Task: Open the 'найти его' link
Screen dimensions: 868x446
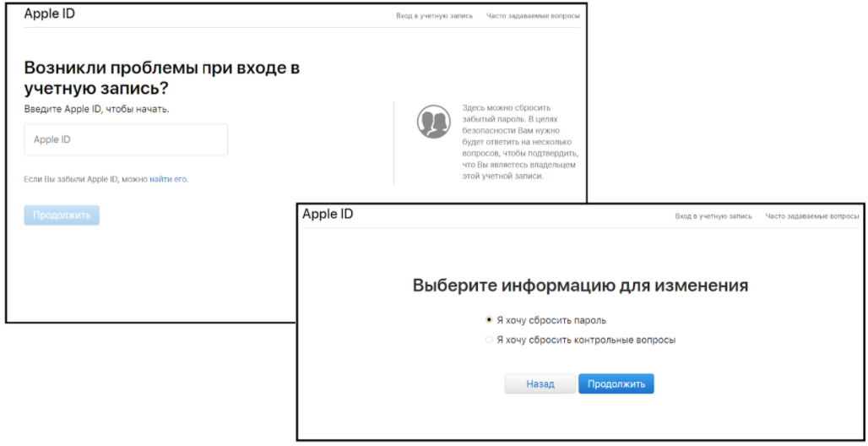Action: pos(168,180)
